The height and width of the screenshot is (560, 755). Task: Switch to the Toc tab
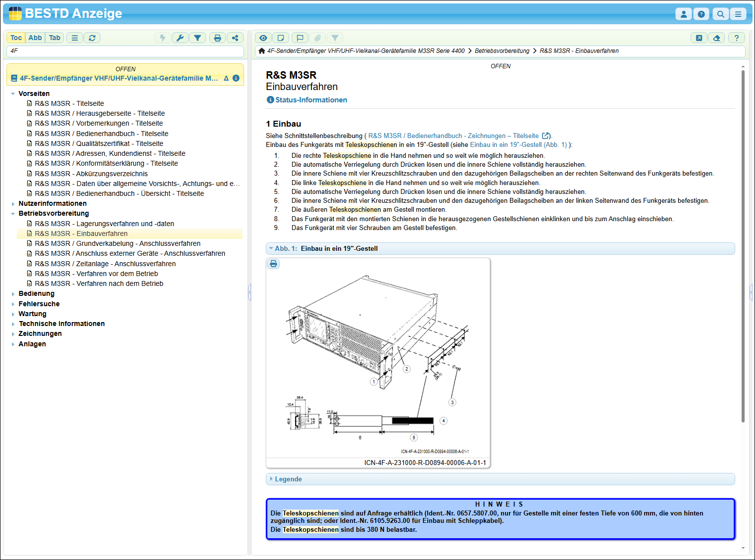pos(16,38)
